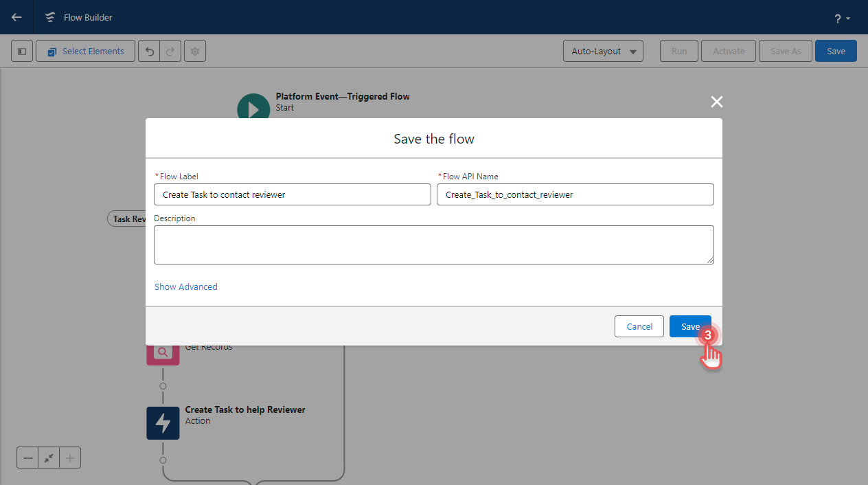Click the Create Task to help Reviewer action icon
Image resolution: width=868 pixels, height=485 pixels.
(163, 422)
